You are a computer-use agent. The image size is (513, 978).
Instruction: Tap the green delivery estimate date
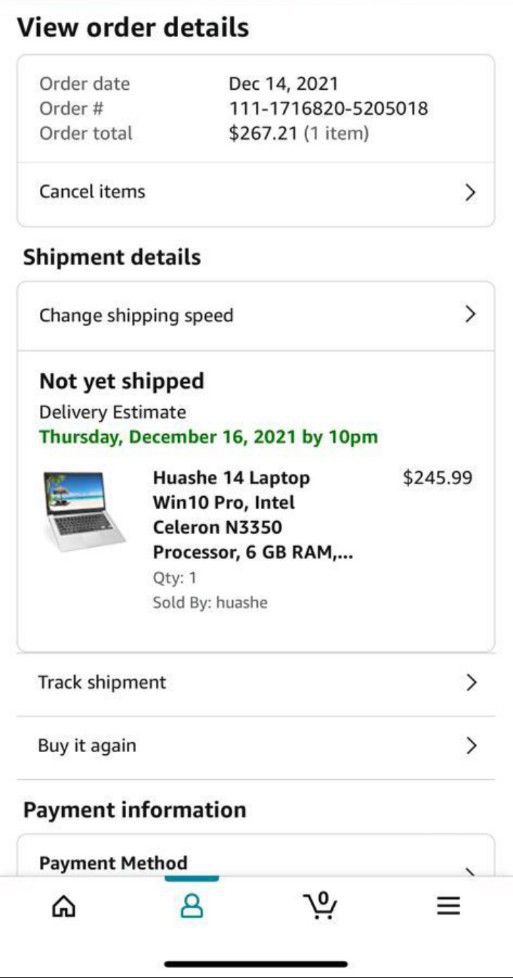(208, 437)
